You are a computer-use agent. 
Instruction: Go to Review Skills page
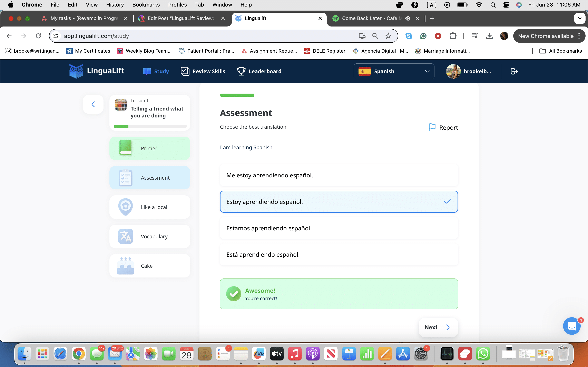[x=203, y=71]
